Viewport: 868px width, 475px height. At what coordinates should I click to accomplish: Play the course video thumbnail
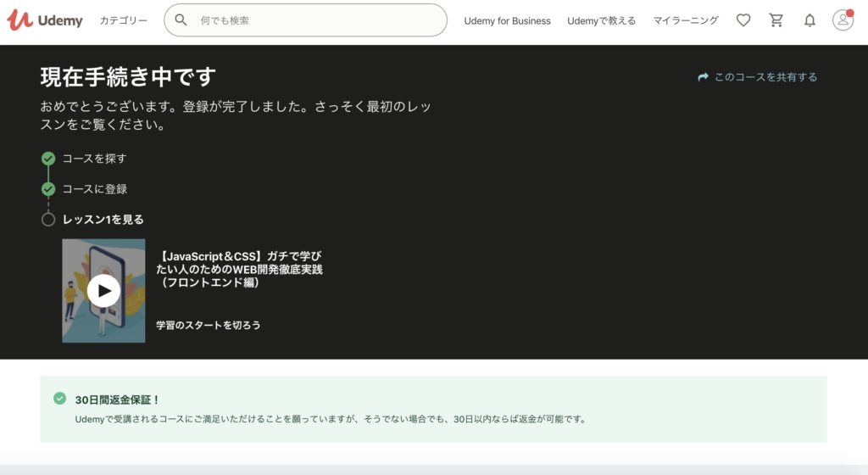tap(103, 291)
